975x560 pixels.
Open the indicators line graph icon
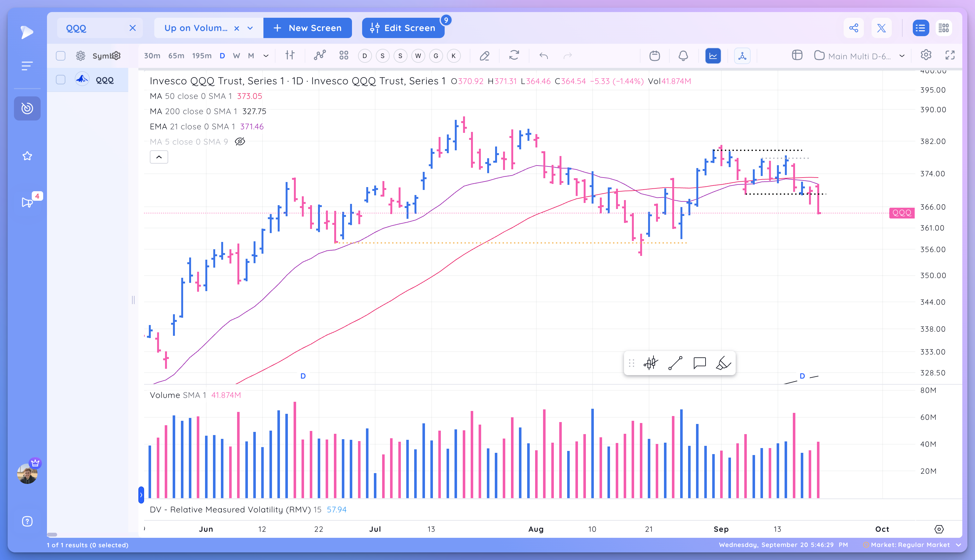(320, 55)
